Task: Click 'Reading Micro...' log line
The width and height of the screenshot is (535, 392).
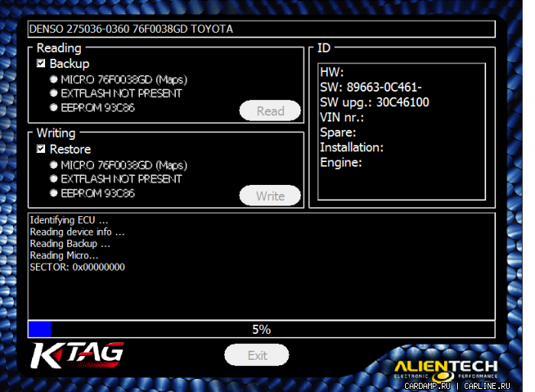Action: pyautogui.click(x=64, y=255)
